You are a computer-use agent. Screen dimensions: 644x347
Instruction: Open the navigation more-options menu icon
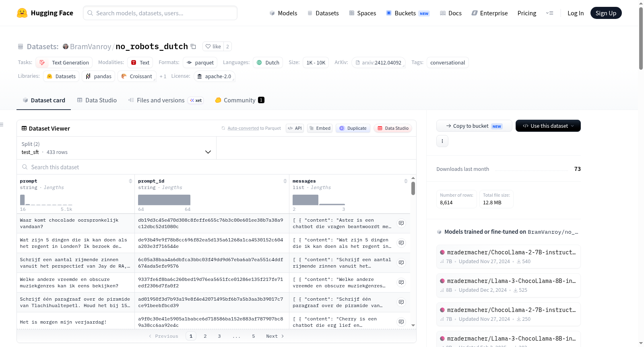click(549, 13)
